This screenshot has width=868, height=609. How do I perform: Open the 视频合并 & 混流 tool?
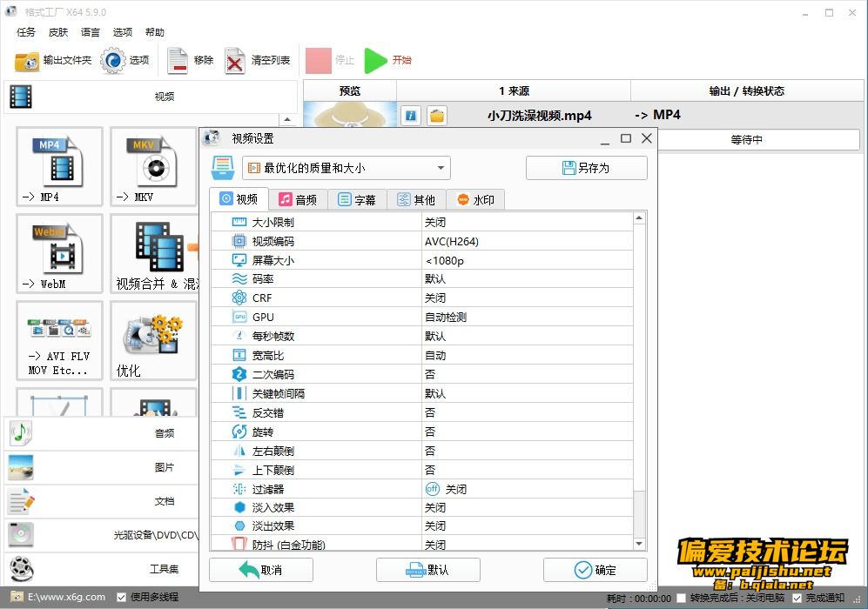click(154, 253)
